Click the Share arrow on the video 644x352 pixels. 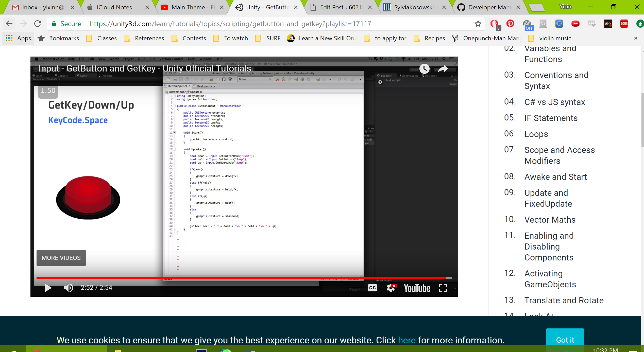click(x=443, y=68)
